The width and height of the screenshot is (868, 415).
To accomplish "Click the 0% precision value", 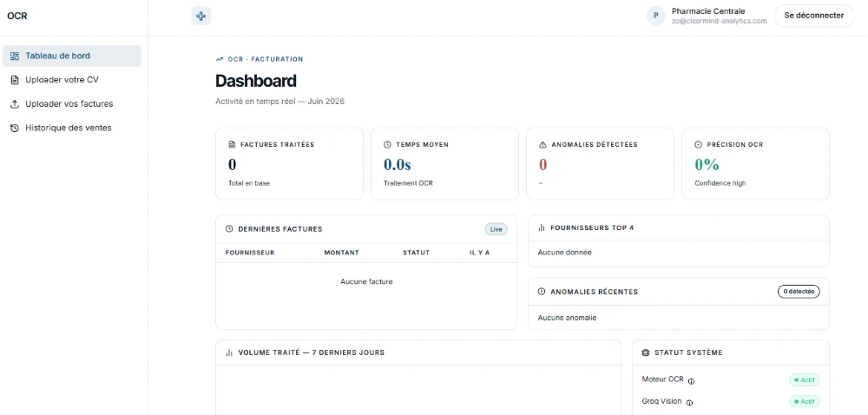I will tap(707, 164).
